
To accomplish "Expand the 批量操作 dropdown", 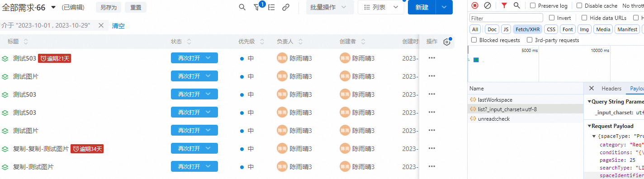I will 330,7.
